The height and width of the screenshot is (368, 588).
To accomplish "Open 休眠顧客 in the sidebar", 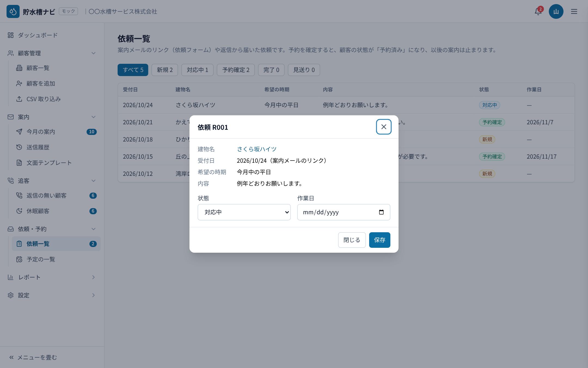I will point(56,211).
